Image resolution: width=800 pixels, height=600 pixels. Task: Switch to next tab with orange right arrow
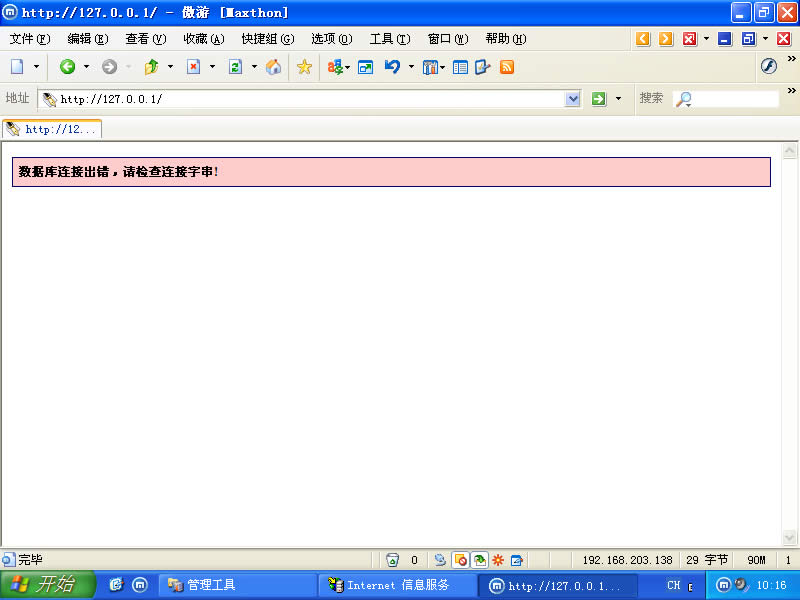point(666,39)
